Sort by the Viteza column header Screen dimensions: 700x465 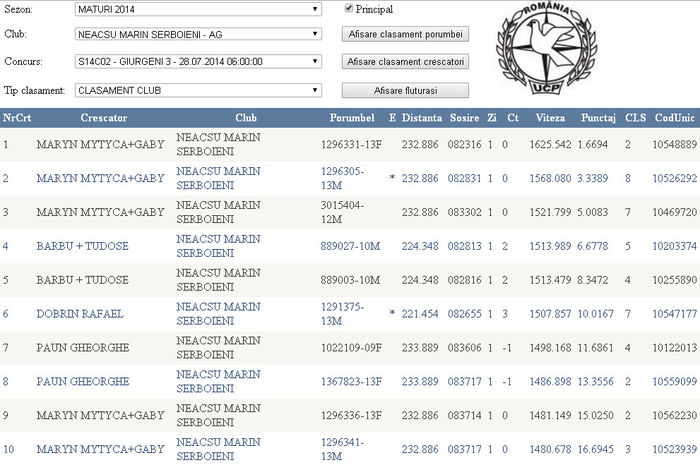point(550,118)
